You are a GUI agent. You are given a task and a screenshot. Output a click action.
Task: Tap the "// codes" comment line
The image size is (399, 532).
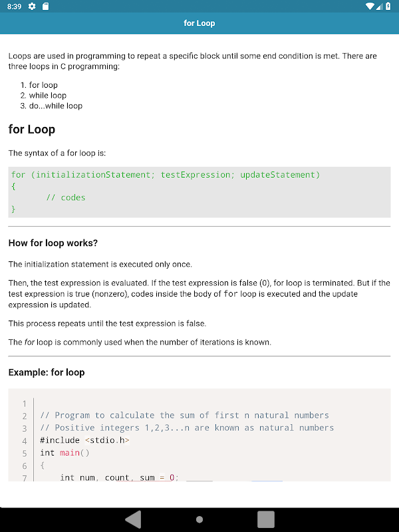coord(66,198)
